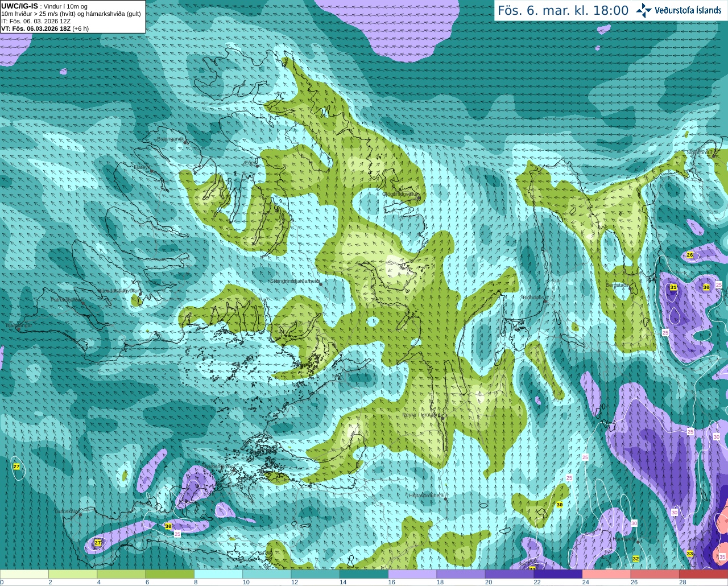This screenshot has height=586, width=728.
Task: Click the Patreksfjörður station label
Action: pyautogui.click(x=66, y=299)
